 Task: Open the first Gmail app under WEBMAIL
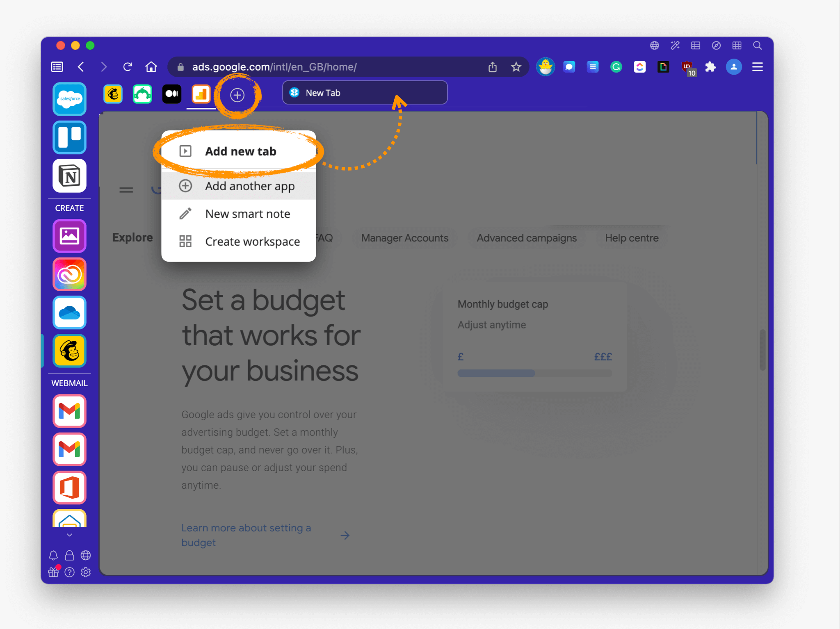coord(69,411)
